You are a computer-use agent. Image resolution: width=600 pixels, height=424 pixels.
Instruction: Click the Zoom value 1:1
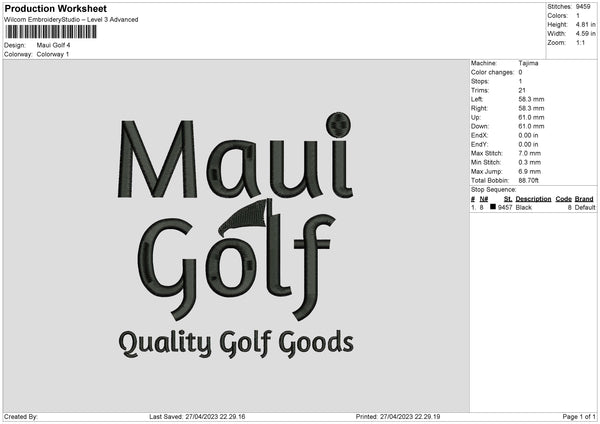coord(580,42)
